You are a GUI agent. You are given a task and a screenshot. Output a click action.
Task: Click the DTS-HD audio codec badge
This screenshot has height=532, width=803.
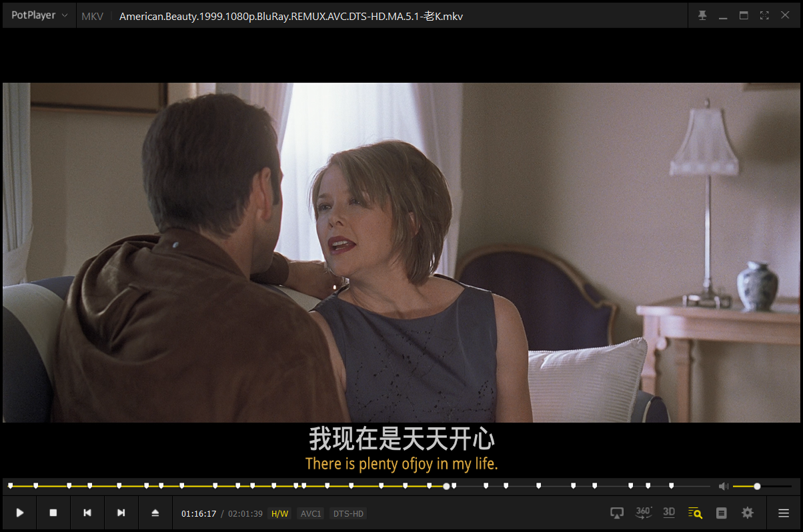[x=348, y=514]
